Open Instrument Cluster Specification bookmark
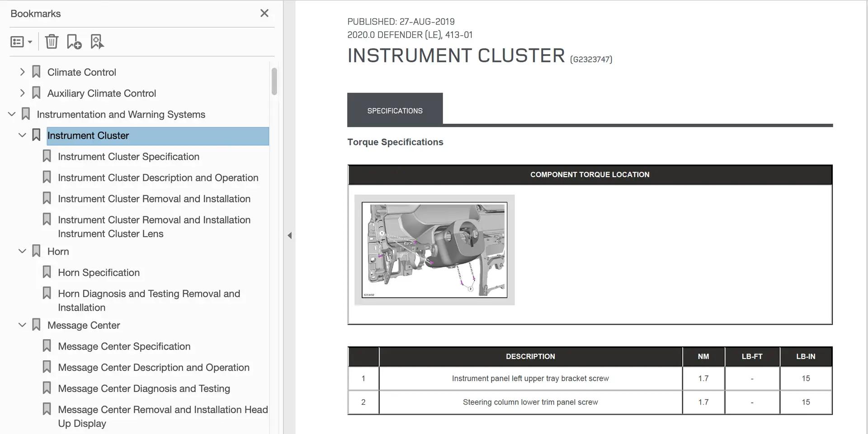Viewport: 868px width, 434px height. click(x=128, y=157)
